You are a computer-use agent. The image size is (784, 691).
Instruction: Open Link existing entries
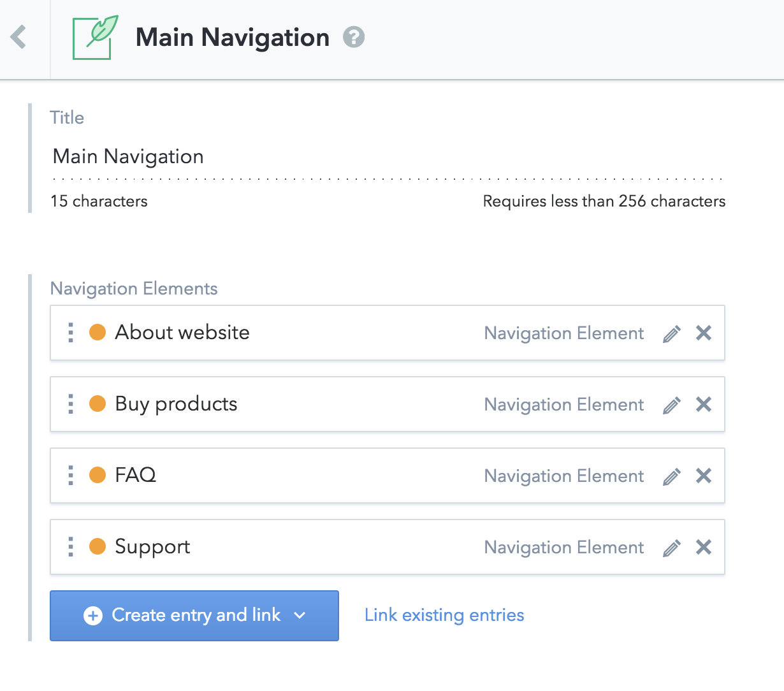tap(444, 615)
